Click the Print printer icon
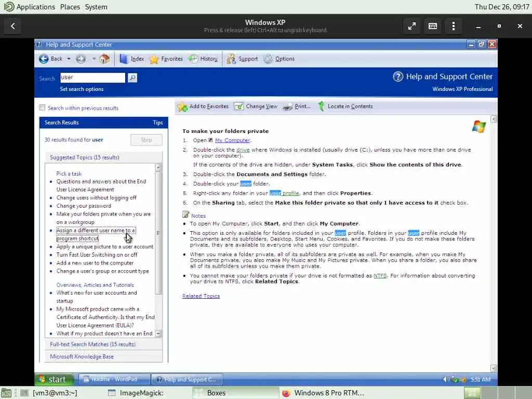The image size is (532, 399). click(x=288, y=107)
